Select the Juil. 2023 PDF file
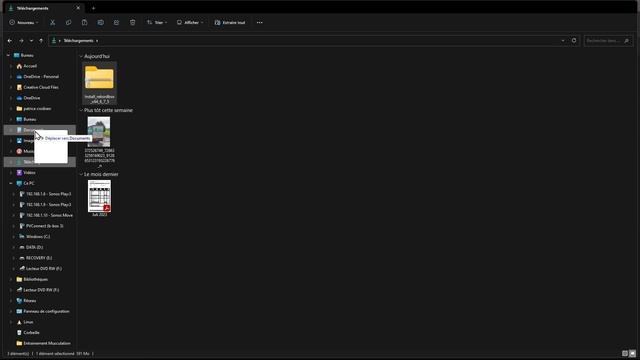 [x=99, y=199]
